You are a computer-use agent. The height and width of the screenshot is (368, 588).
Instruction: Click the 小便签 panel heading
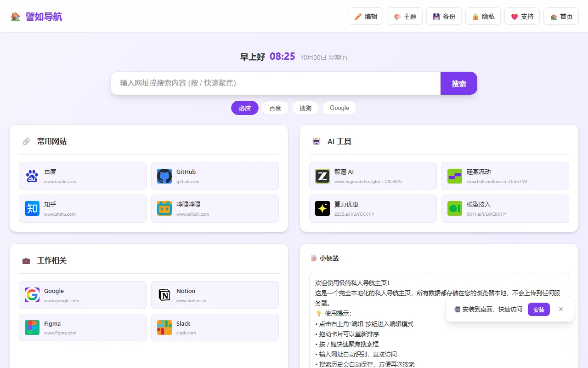329,259
